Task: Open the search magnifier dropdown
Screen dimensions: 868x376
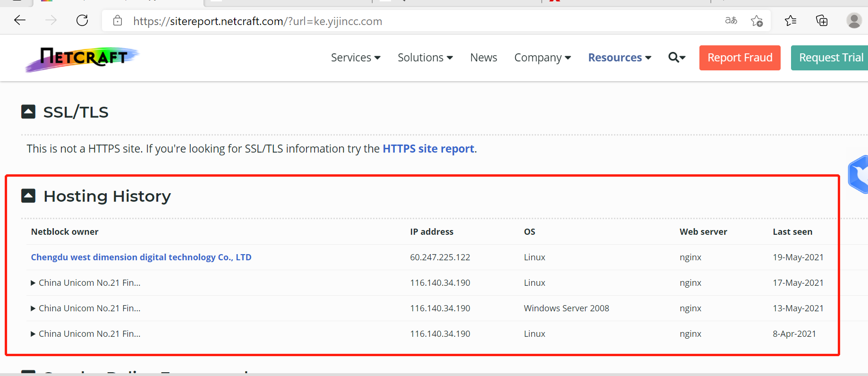Action: pos(677,58)
